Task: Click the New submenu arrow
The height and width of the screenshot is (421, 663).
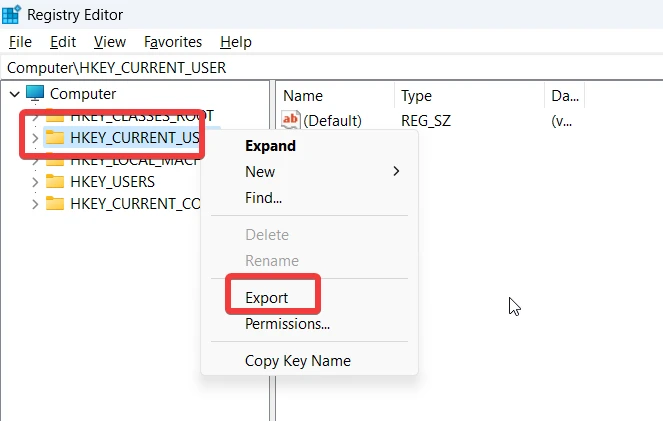Action: tap(396, 171)
